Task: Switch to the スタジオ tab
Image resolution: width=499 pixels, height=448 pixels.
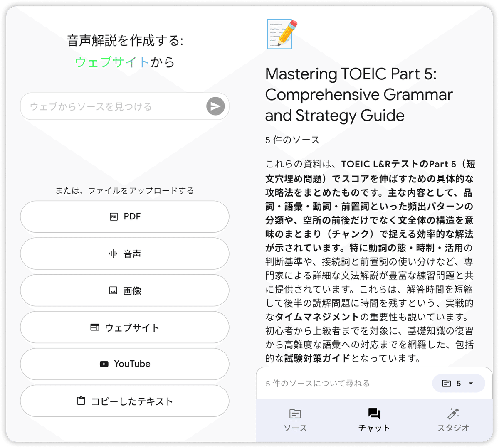Action: point(453,421)
